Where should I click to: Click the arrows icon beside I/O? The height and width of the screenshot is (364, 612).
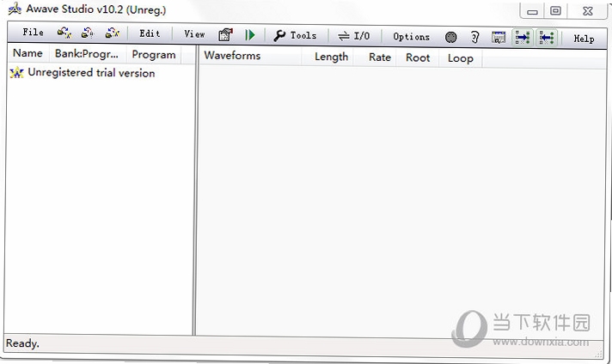pyautogui.click(x=344, y=36)
